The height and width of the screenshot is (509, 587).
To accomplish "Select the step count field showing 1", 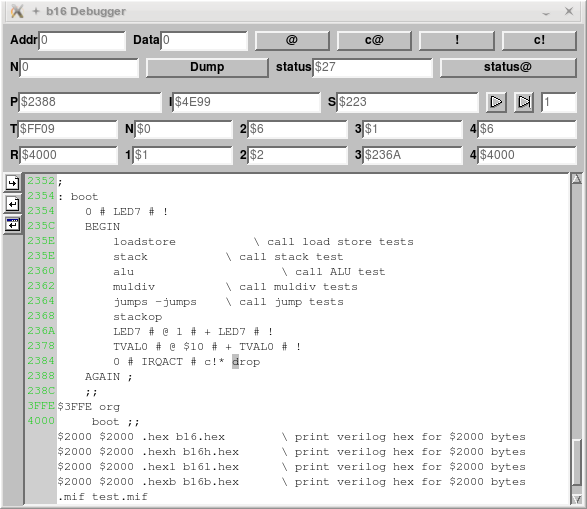I will click(559, 102).
